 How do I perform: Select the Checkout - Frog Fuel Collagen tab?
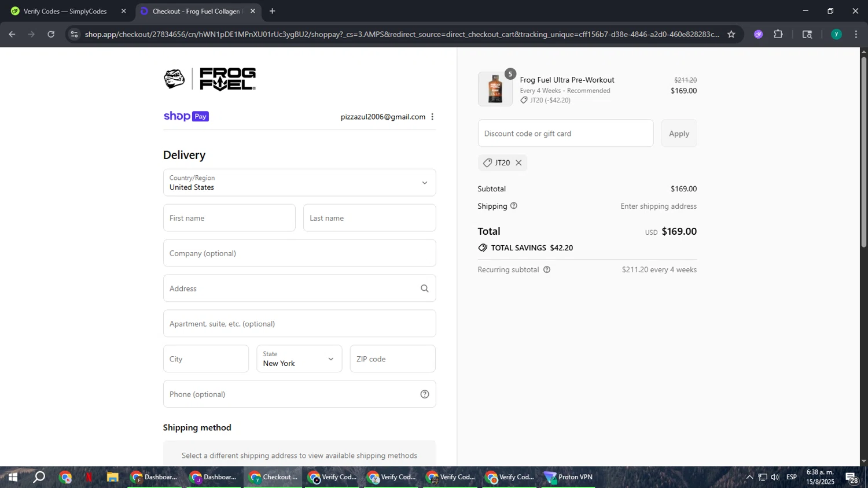point(197,11)
